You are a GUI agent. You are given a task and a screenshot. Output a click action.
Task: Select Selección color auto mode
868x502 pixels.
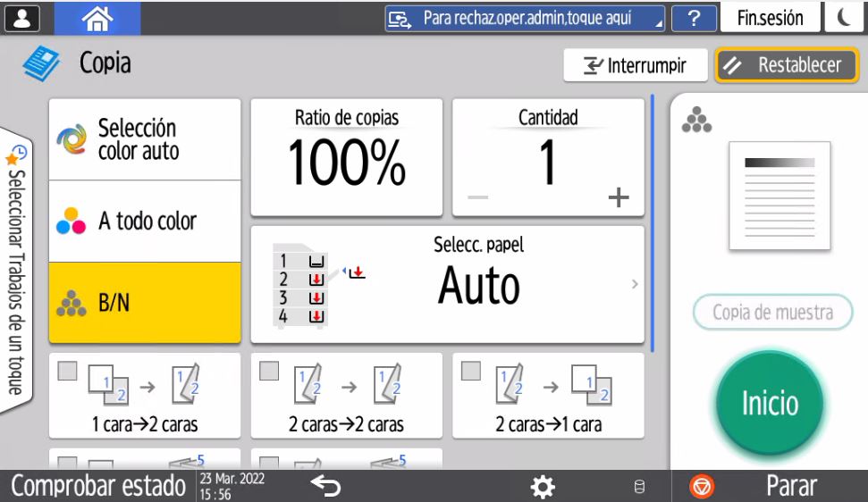[x=145, y=140]
